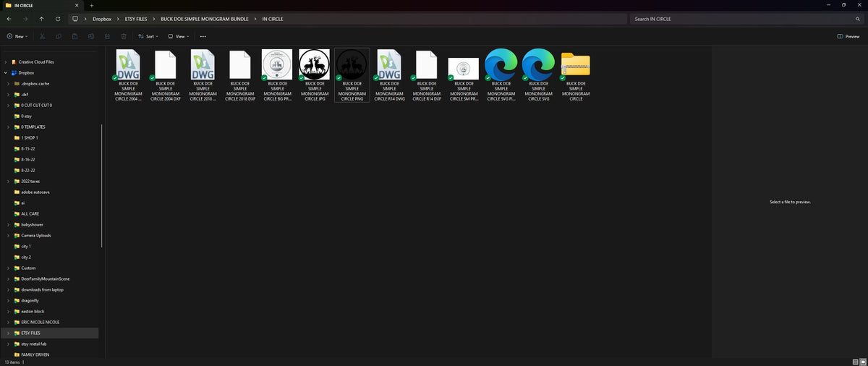The image size is (868, 366).
Task: Open the BUCK DOE CIRCLE 2004 DWG file
Action: (129, 75)
